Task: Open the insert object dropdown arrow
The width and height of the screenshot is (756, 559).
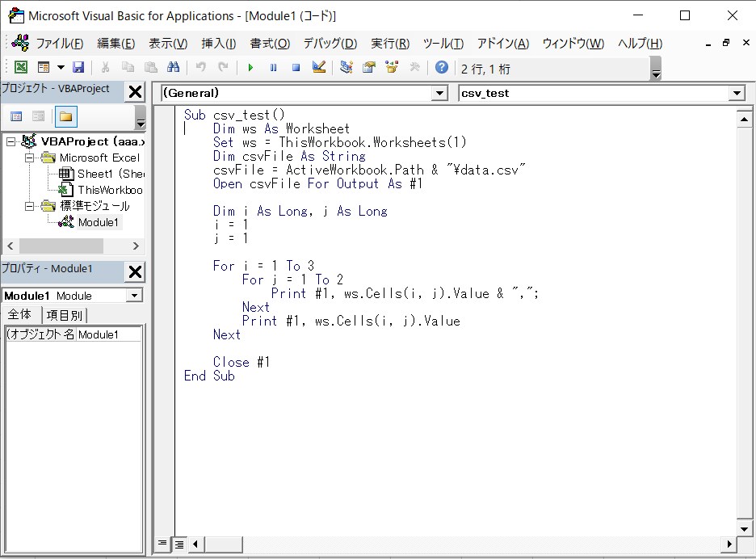Action: pos(61,68)
